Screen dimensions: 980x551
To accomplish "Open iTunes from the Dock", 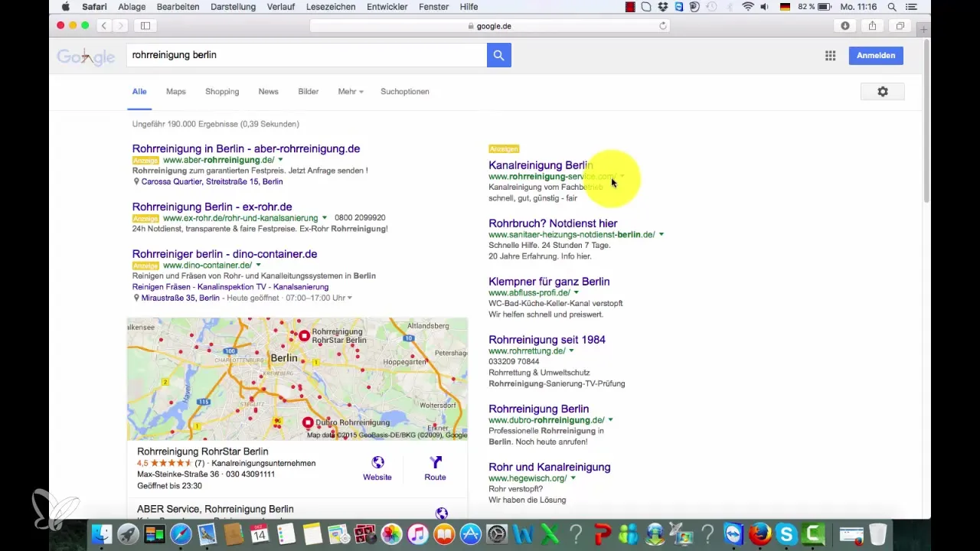I will pos(418,534).
